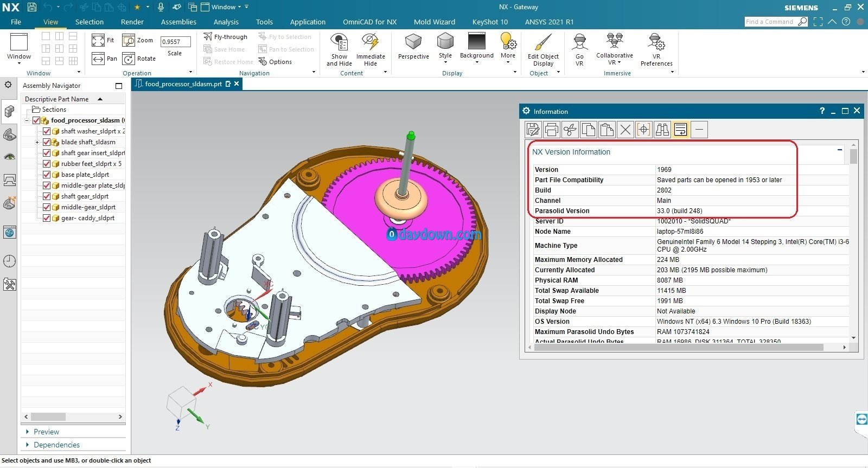This screenshot has width=868, height=468.
Task: Open the web browser sidebar icon
Action: (x=9, y=233)
